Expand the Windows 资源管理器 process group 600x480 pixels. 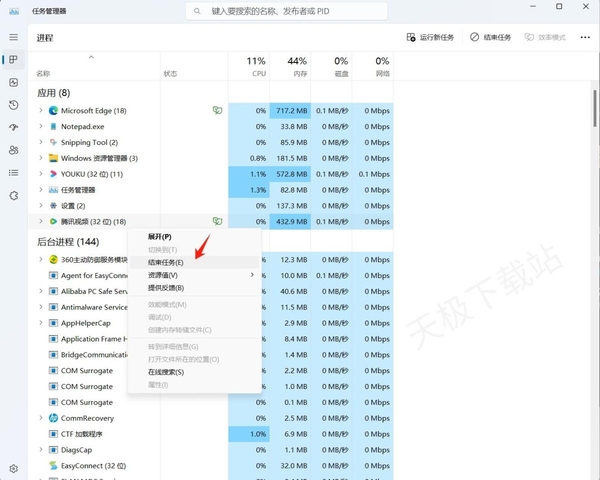pos(41,158)
